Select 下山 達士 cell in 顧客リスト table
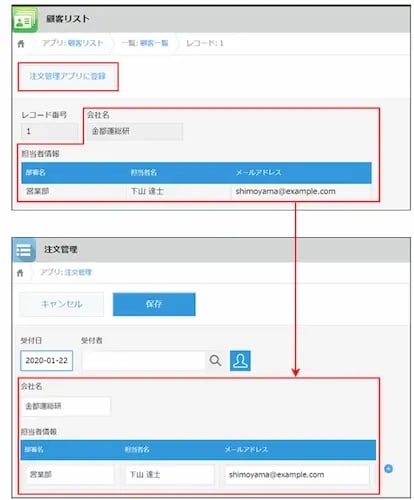The width and height of the screenshot is (414, 500). point(179,191)
